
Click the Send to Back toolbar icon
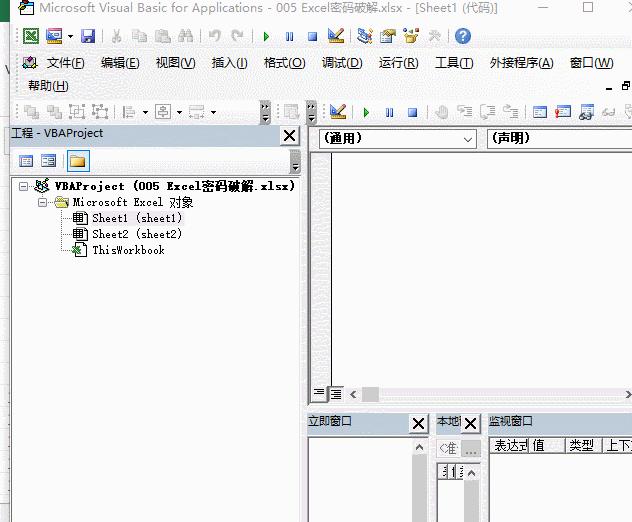(x=54, y=112)
